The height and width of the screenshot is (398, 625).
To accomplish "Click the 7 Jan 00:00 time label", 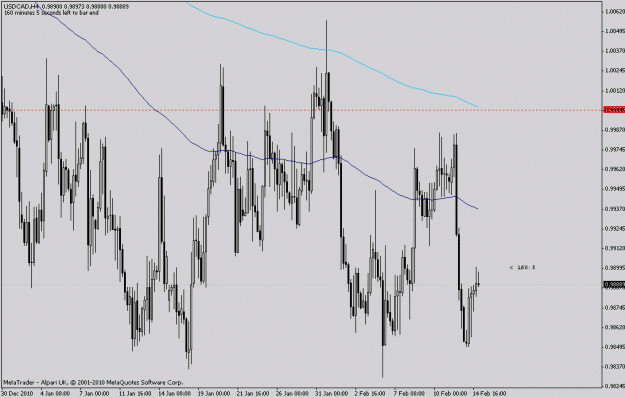I will [x=94, y=394].
